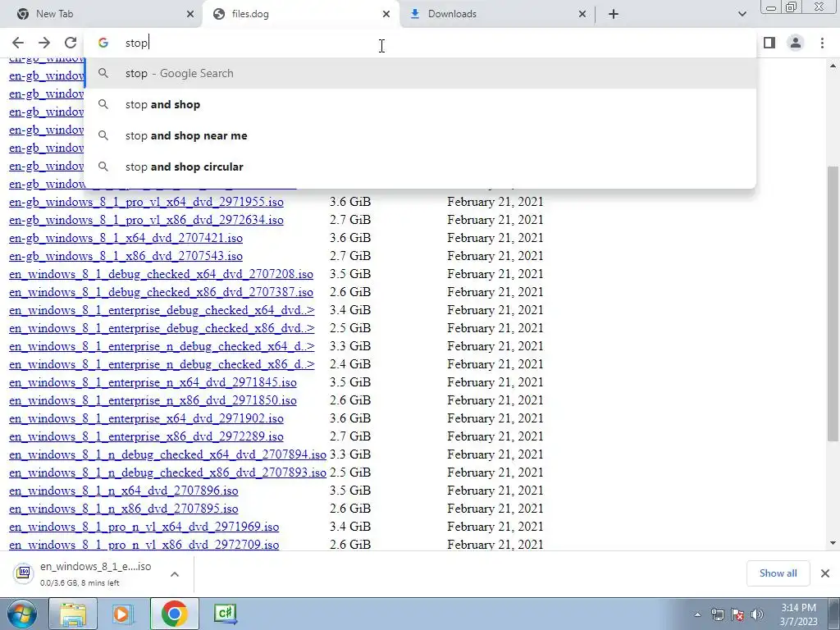Open the user profile avatar icon

[x=796, y=43]
